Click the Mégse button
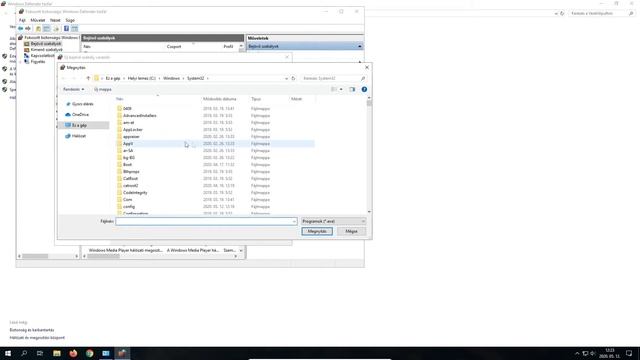 coord(351,231)
